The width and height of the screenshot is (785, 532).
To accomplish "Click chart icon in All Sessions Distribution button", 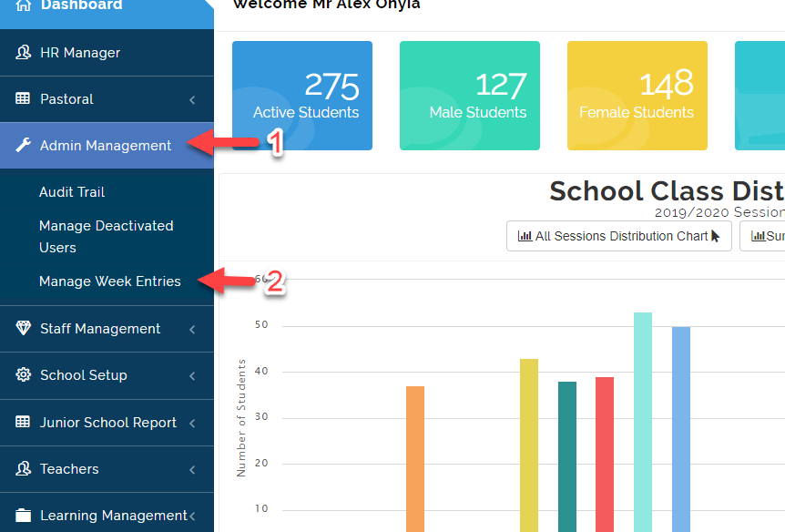I will pyautogui.click(x=525, y=236).
